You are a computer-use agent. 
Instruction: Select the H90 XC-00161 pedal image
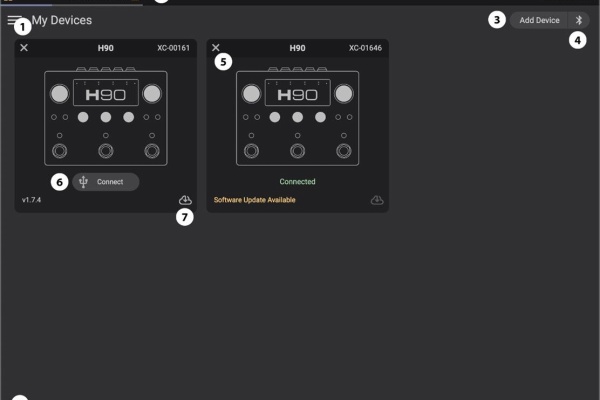point(106,116)
